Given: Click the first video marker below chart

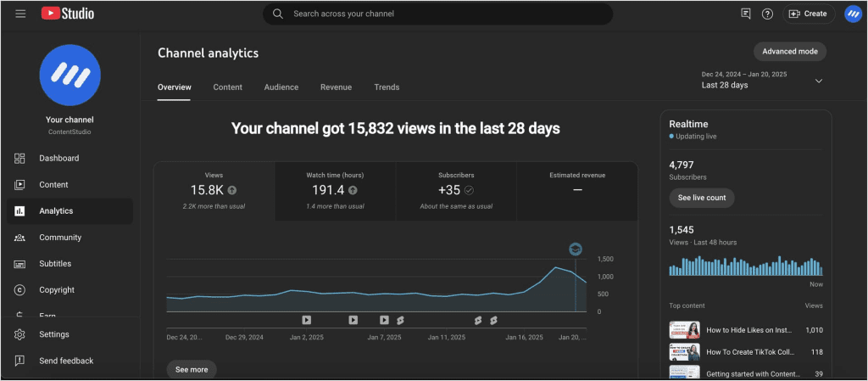Looking at the screenshot, I should pos(307,320).
